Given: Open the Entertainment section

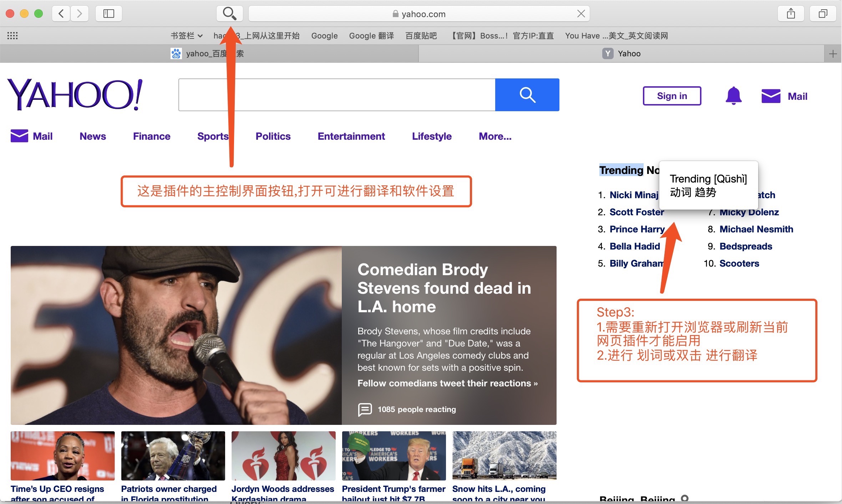Looking at the screenshot, I should tap(351, 136).
